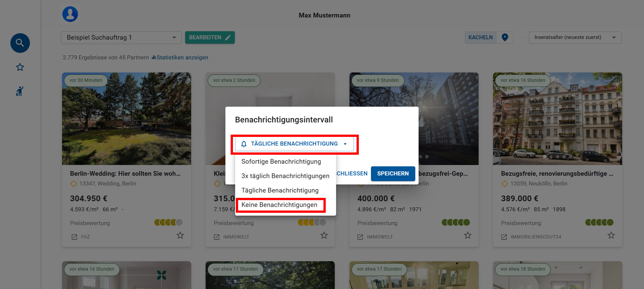Open ImmobilienScout24 external link icon

pos(504,237)
